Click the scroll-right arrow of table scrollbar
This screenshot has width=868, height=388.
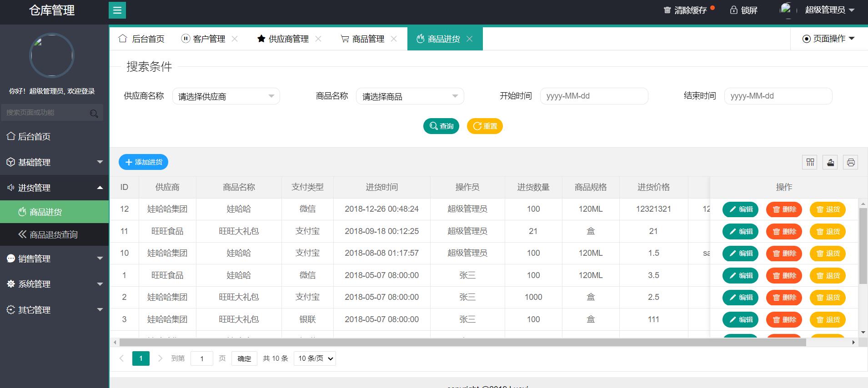(x=853, y=342)
